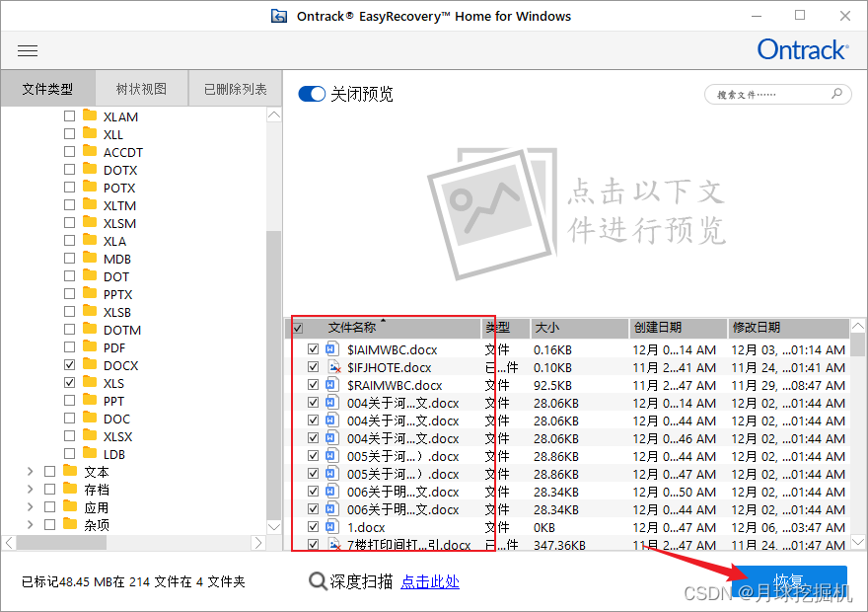Sort by the 创建日期 column header

coord(679,328)
